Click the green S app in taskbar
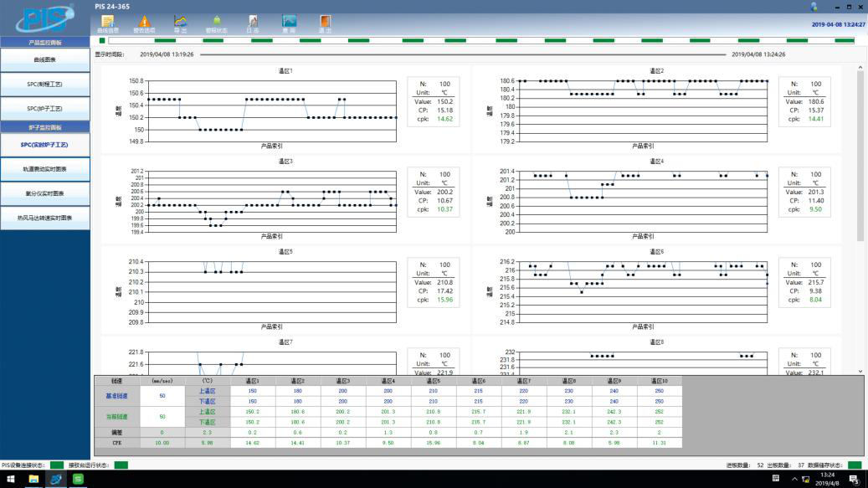 coord(78,479)
